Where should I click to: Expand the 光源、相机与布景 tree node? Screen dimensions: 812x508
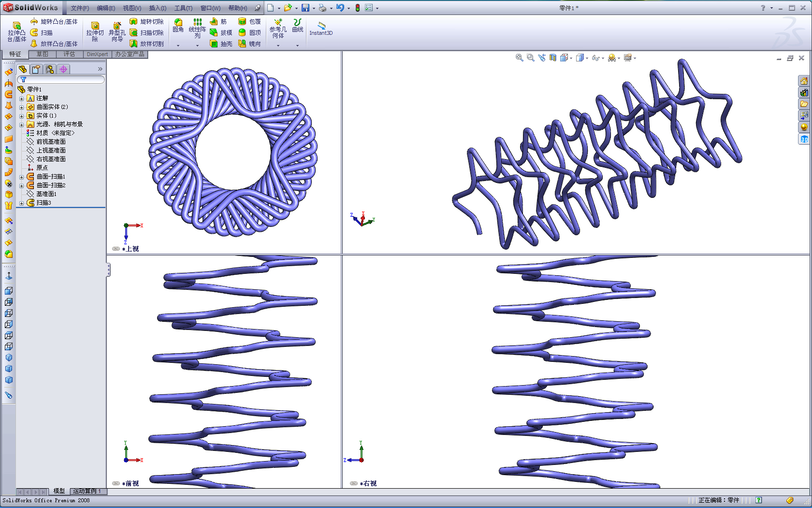click(21, 125)
